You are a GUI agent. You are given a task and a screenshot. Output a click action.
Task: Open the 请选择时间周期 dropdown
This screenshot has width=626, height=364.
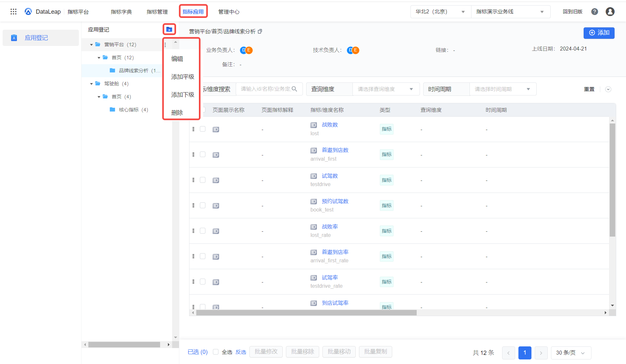pos(503,89)
